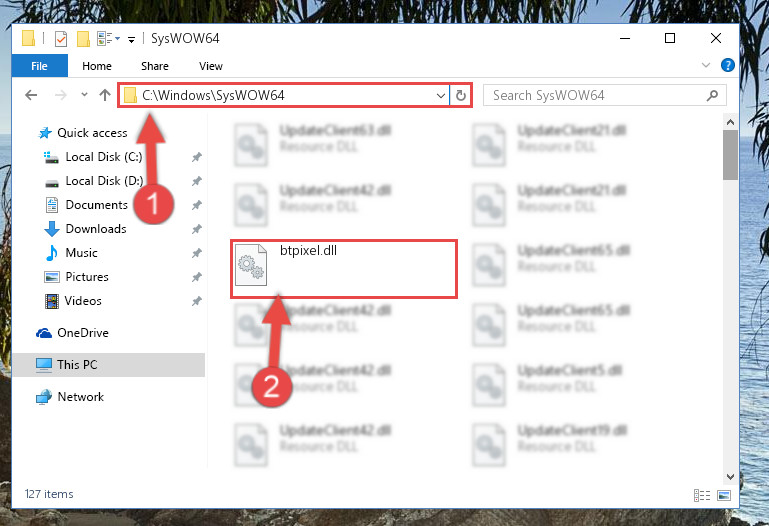Click the New folder icon in title bar
Viewport: 769px width, 526px height.
pos(83,38)
